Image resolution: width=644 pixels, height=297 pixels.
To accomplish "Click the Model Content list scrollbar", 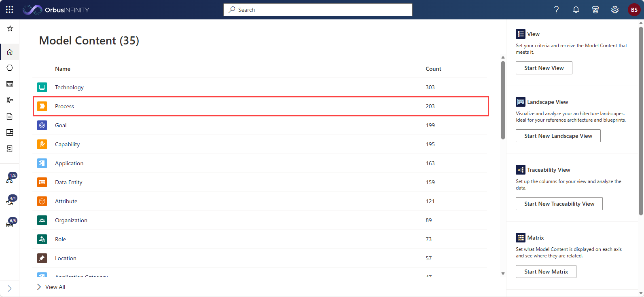I will click(503, 100).
